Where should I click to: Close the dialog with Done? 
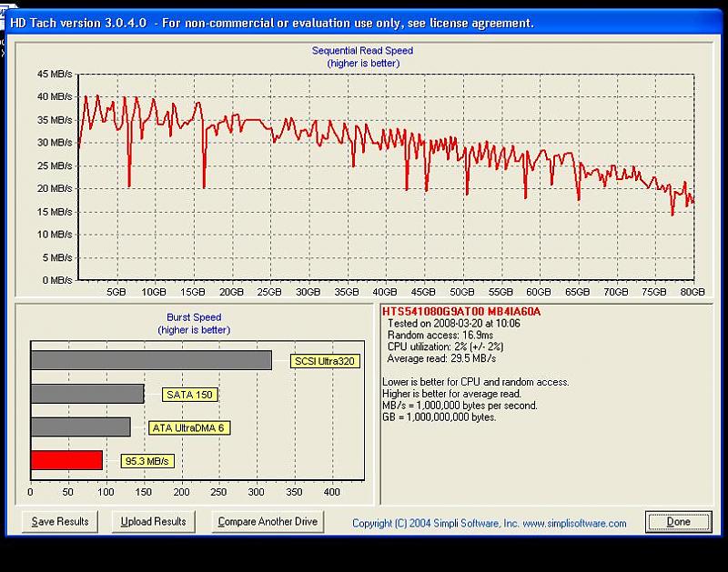click(678, 522)
